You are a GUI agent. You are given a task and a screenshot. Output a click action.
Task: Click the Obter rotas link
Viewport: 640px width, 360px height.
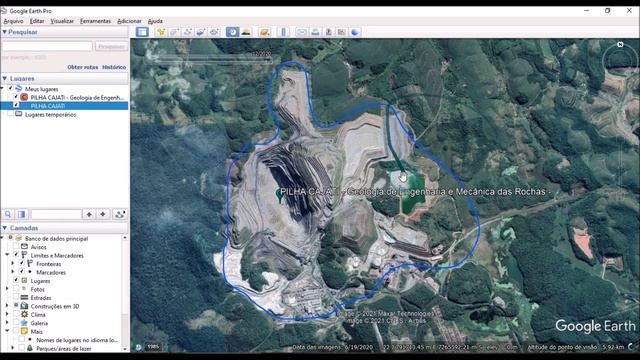(82, 67)
